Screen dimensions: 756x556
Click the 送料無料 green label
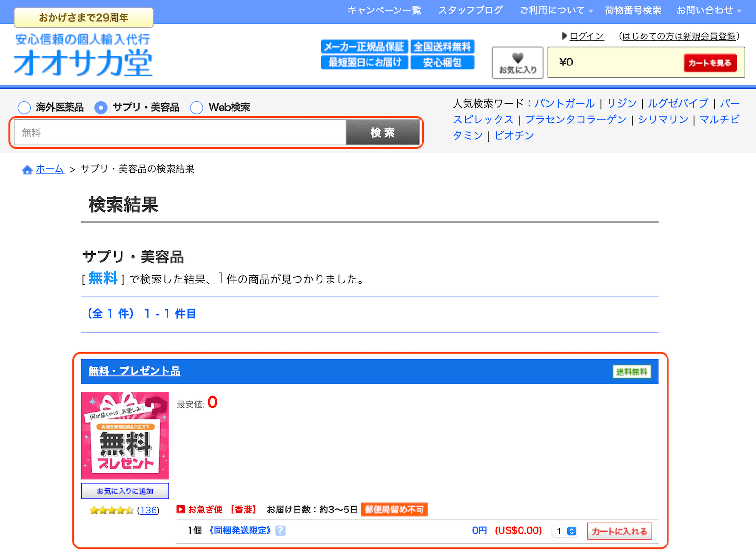tap(632, 371)
